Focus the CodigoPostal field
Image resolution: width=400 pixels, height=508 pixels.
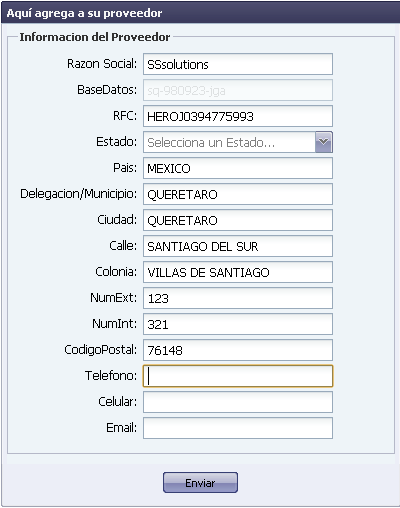coord(238,350)
